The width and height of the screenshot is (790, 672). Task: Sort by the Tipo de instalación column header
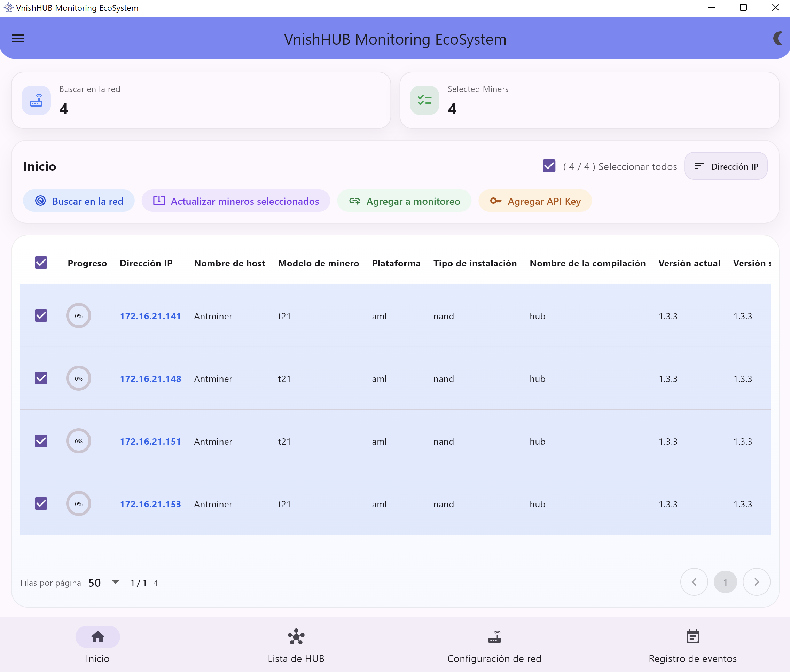pyautogui.click(x=475, y=263)
